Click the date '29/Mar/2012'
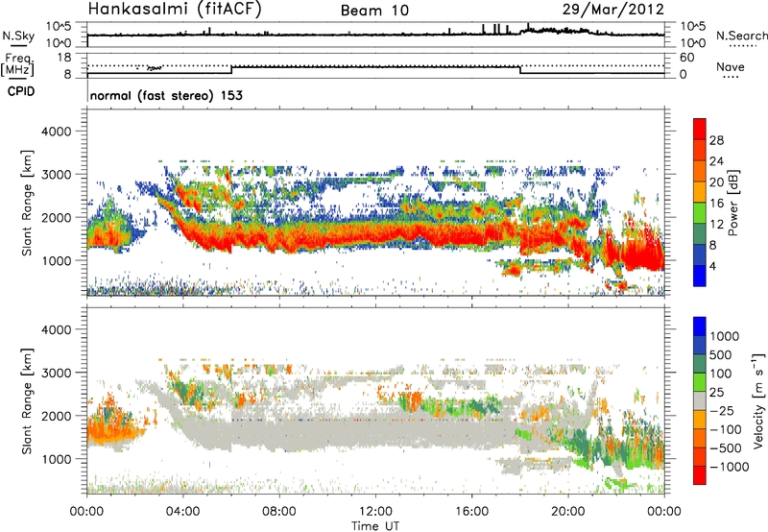768x532 pixels. click(x=613, y=9)
